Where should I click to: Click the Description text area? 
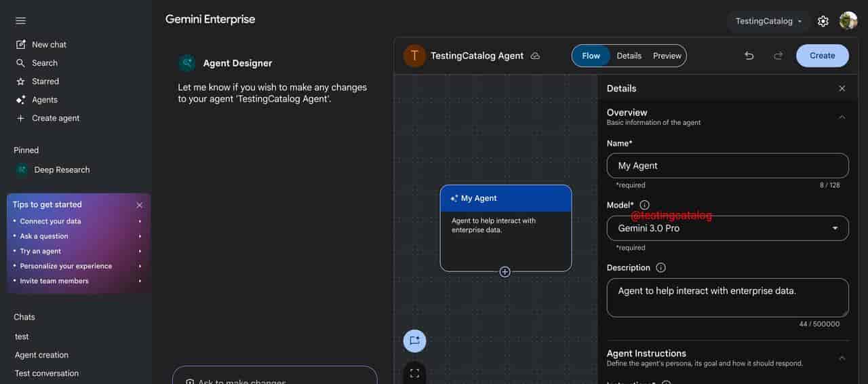click(728, 298)
